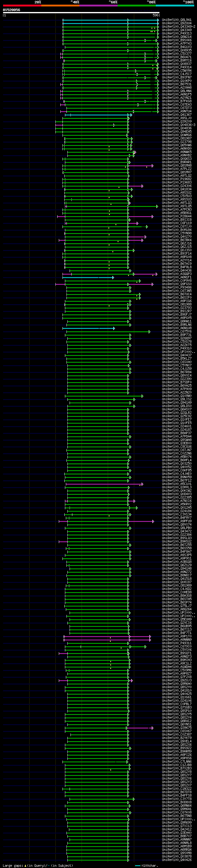This screenshot has width=197, height=868.
Task: Select the UniRef100_A5B074 label
Action: (x=176, y=457)
